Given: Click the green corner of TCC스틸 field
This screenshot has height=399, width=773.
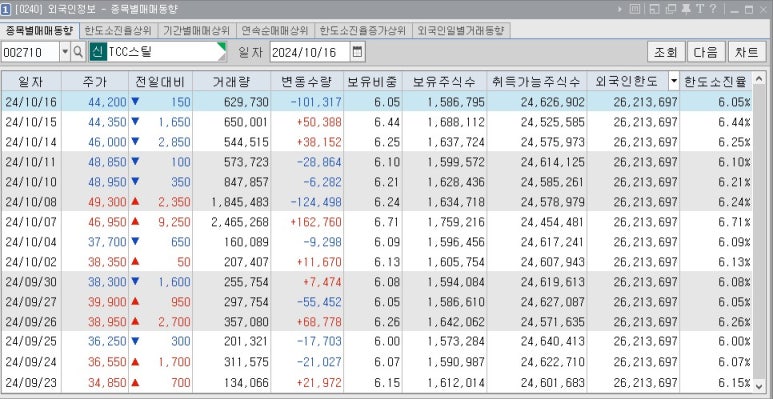Looking at the screenshot, I should [x=222, y=46].
